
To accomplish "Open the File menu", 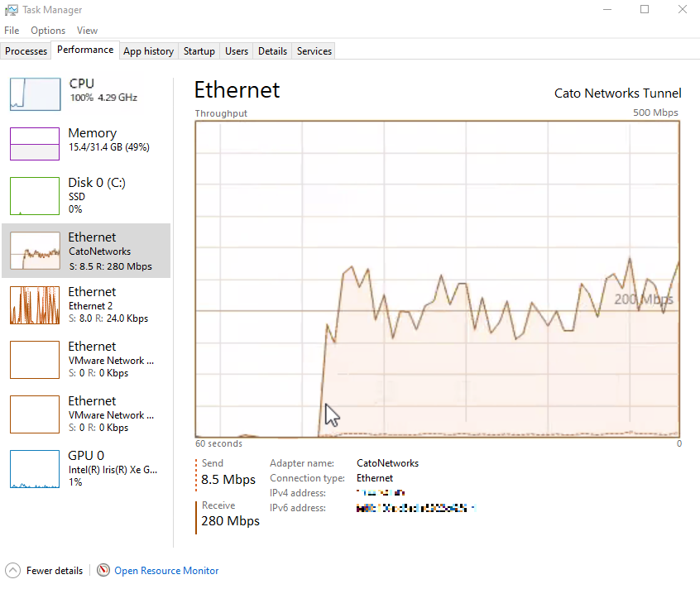I will (12, 31).
